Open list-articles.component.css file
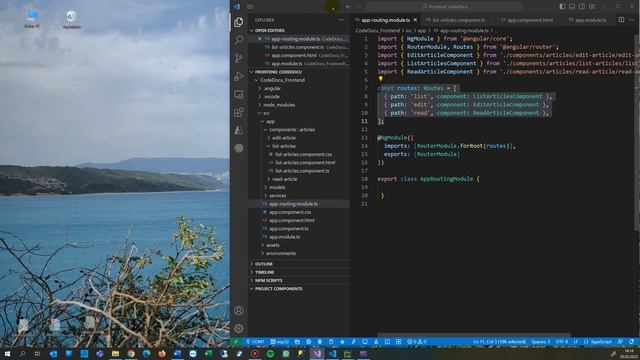640x360 pixels. (299, 154)
